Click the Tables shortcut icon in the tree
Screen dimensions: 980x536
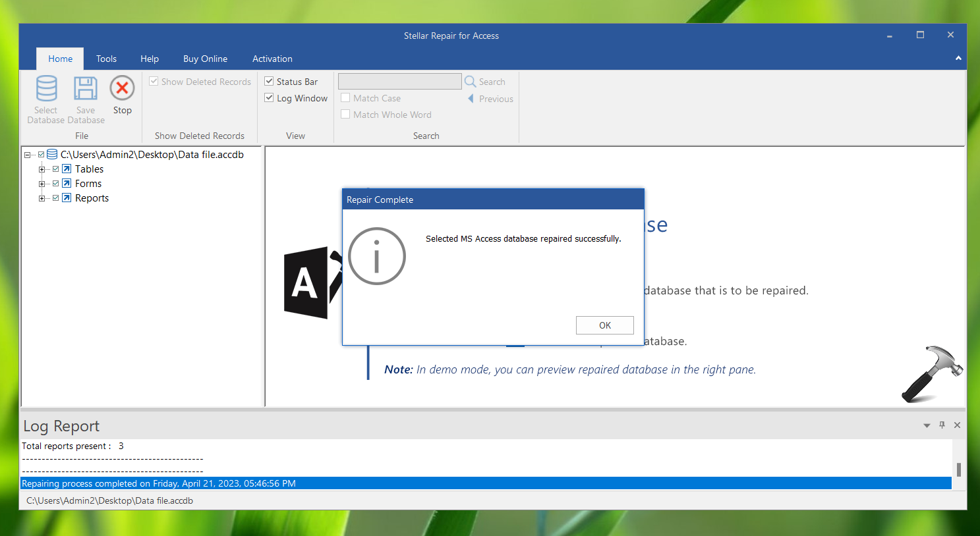tap(67, 169)
